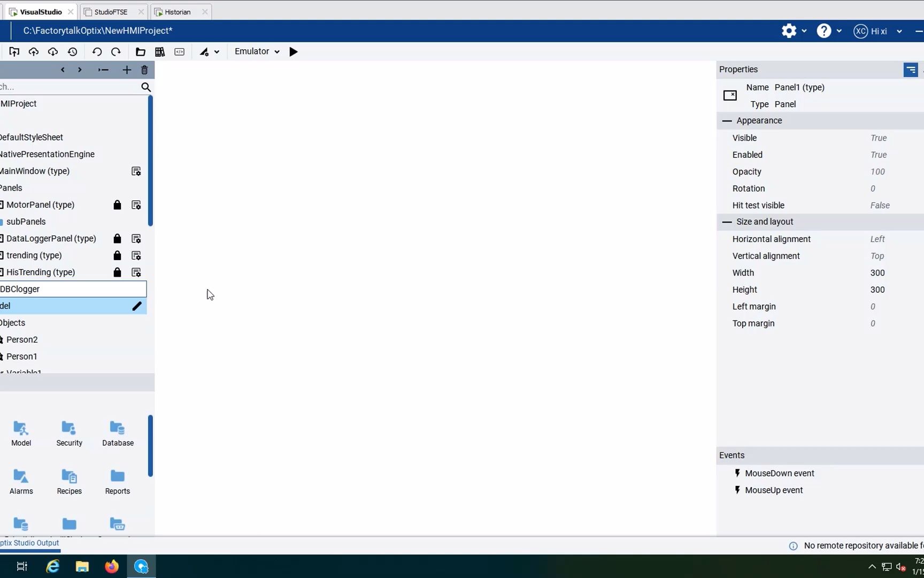Collapse the Size and layout section
Viewport: 924px width, 578px height.
727,222
